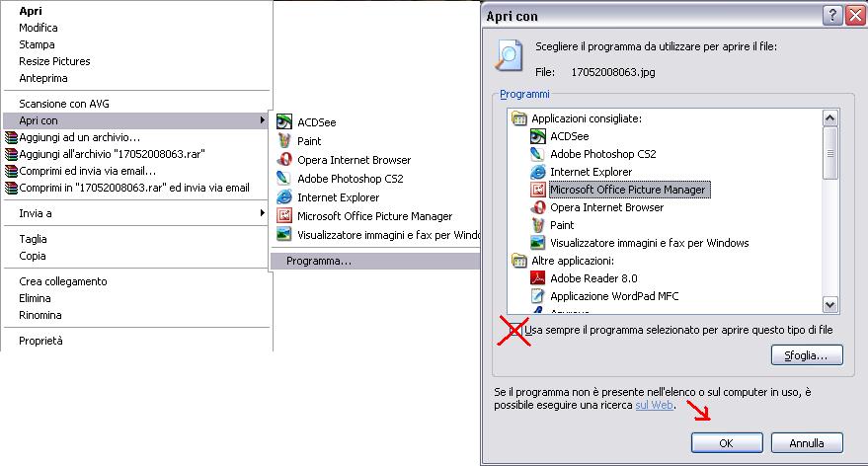Viewport: 868px width, 466px height.
Task: Click the Applicazione WordPad MFC icon
Action: coord(537,295)
